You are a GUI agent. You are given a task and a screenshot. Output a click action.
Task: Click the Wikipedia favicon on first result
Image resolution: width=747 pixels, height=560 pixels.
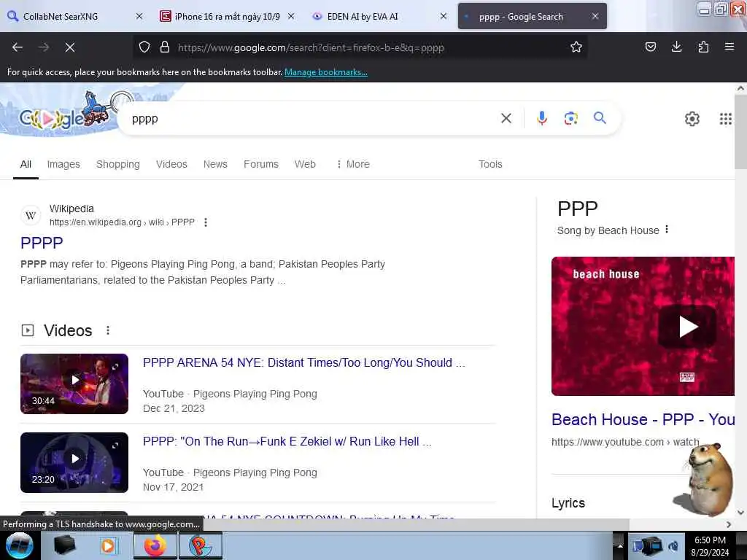click(x=31, y=215)
